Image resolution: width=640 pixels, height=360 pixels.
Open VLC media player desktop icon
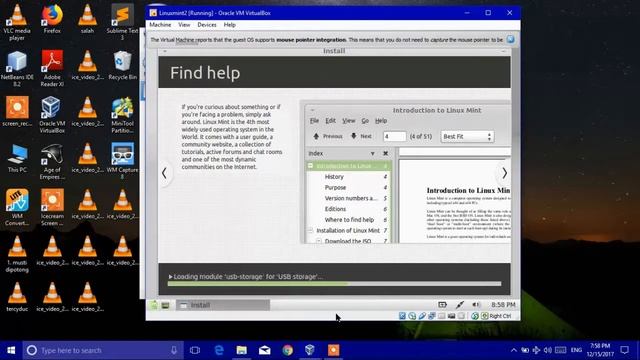[17, 22]
